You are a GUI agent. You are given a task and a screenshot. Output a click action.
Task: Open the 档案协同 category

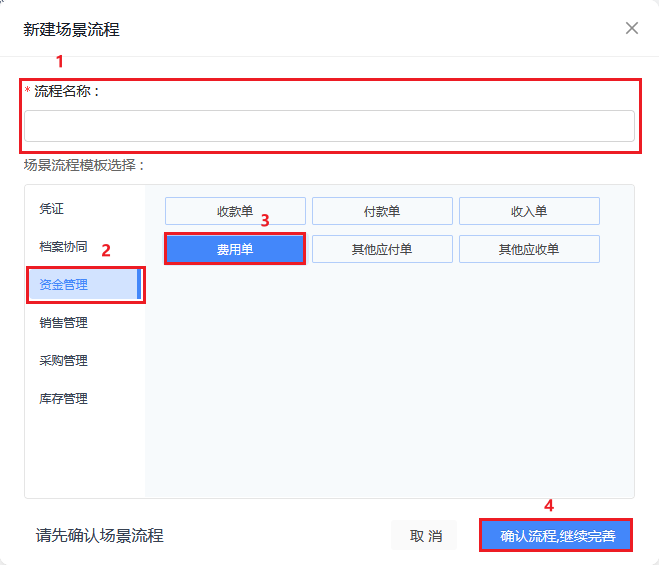[63, 246]
